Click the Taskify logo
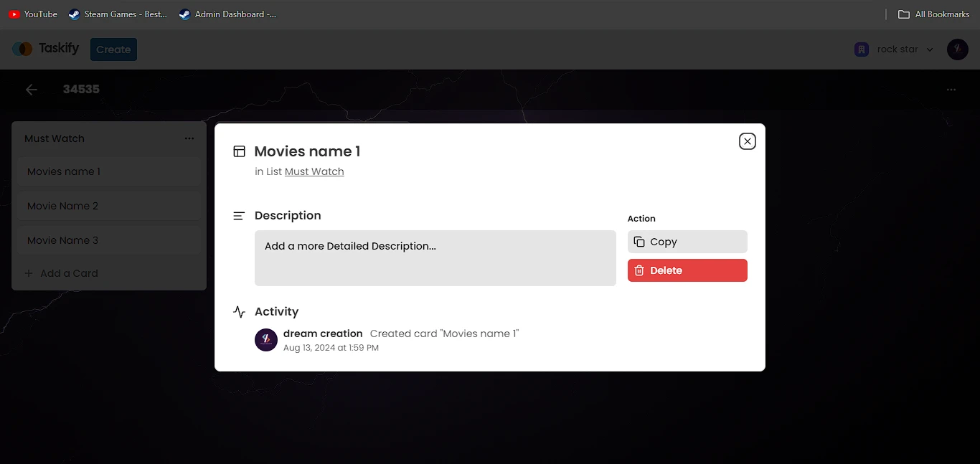980x464 pixels. pos(46,49)
